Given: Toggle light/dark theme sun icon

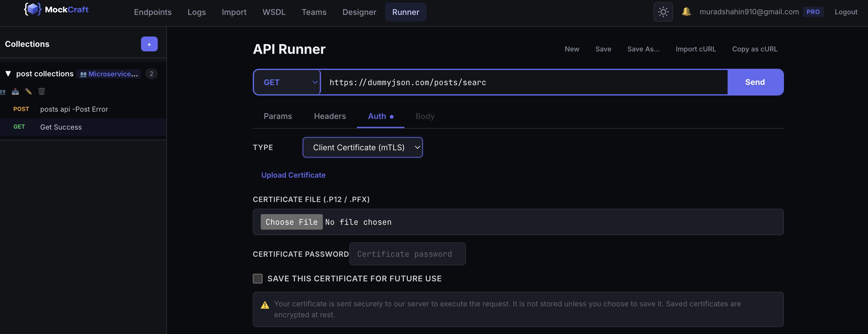Looking at the screenshot, I should click(x=663, y=12).
